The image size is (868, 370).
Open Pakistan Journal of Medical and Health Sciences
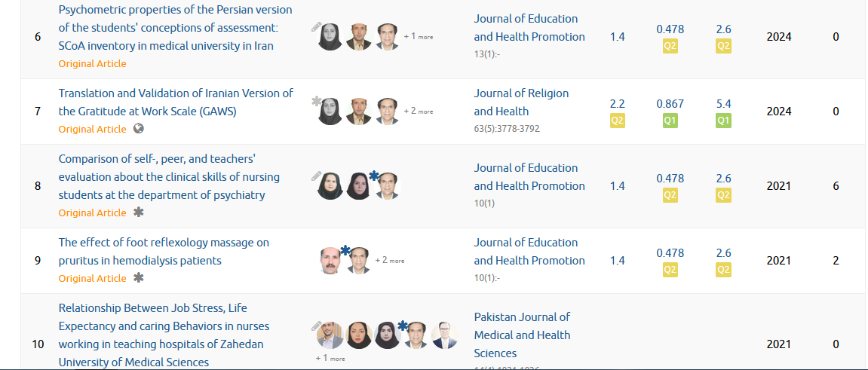tap(522, 335)
